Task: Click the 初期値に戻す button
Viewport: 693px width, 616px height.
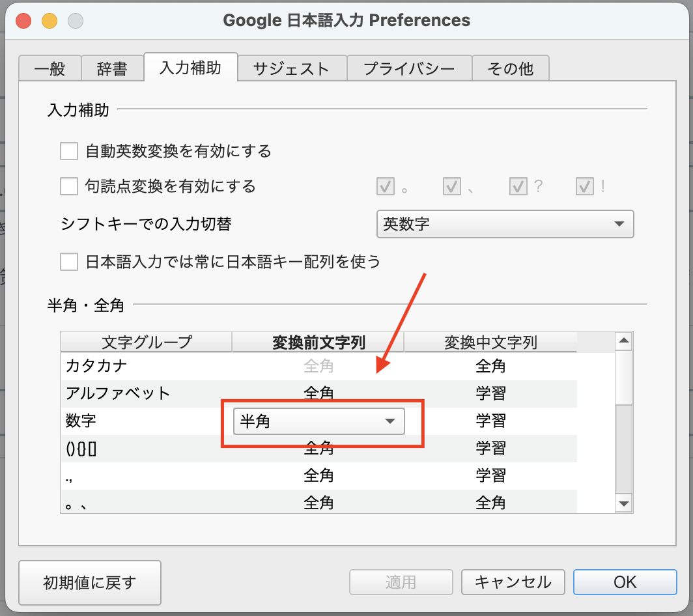Action: click(90, 582)
